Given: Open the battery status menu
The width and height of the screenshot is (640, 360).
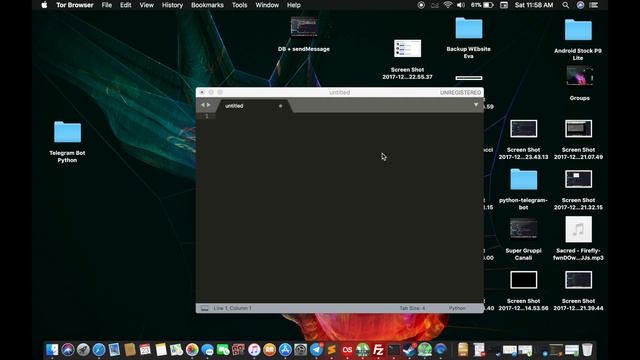Looking at the screenshot, I should click(482, 5).
